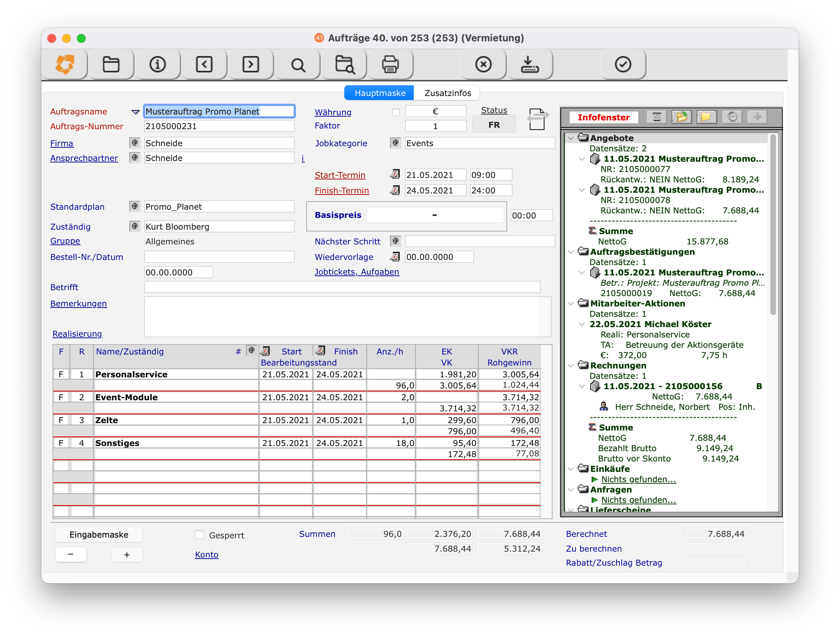
Task: Open calendar icon beside Start-Termin
Action: (395, 174)
